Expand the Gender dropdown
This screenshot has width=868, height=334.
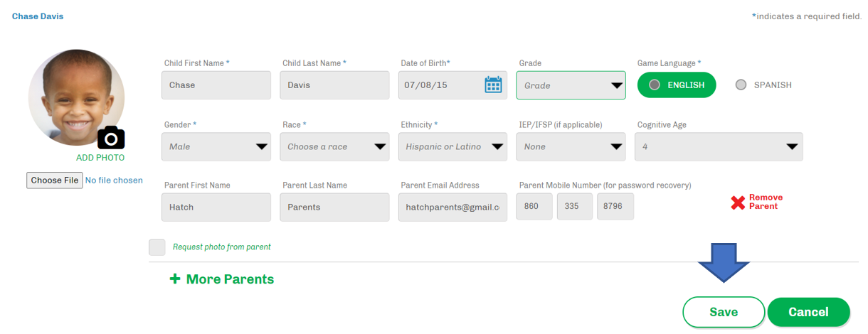pyautogui.click(x=216, y=147)
